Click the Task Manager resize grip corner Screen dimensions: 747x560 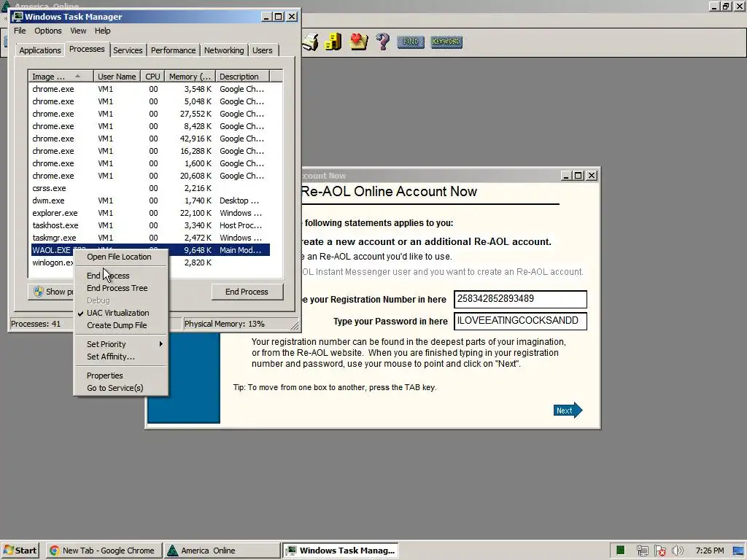pyautogui.click(x=295, y=326)
